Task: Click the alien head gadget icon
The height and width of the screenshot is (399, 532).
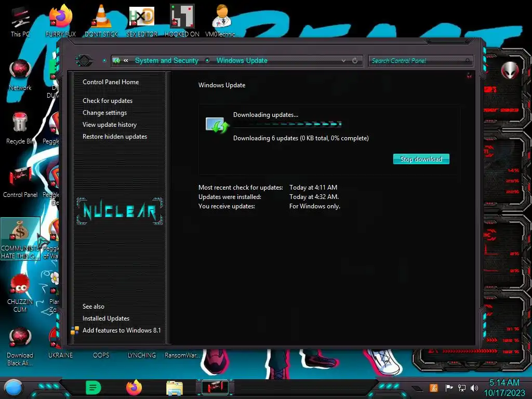Action: coord(510,70)
